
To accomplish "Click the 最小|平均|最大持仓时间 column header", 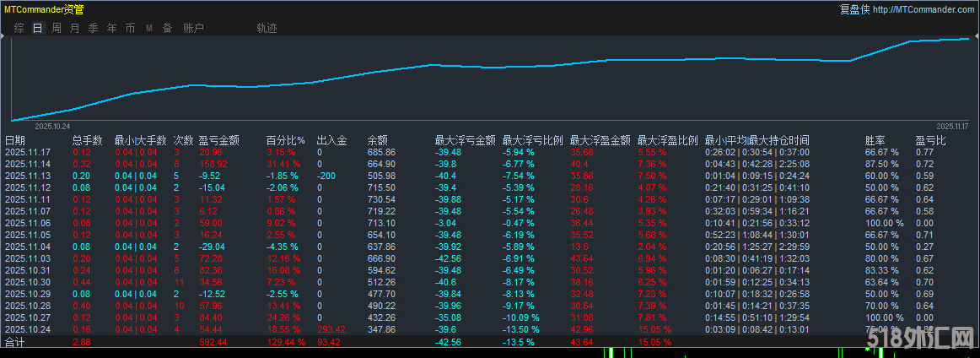I will (x=757, y=141).
